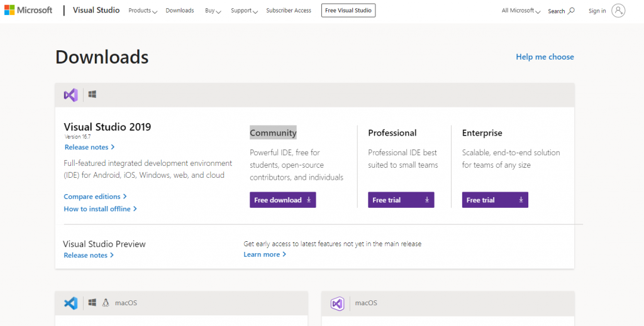Click the Search magnifier icon

[x=570, y=11]
